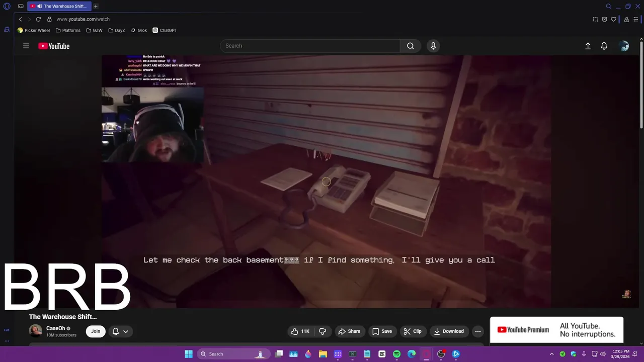Like the video with 11K likes

tap(300, 331)
